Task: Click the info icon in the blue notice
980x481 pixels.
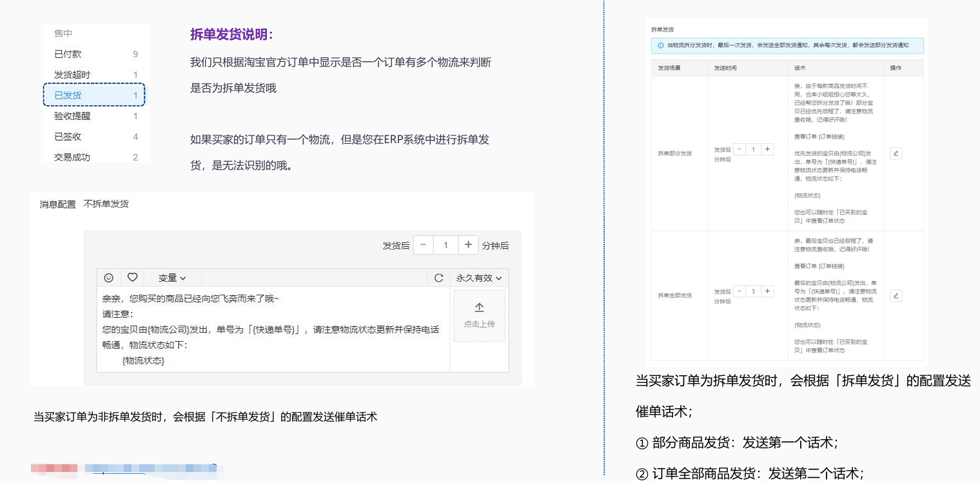Action: click(x=661, y=46)
